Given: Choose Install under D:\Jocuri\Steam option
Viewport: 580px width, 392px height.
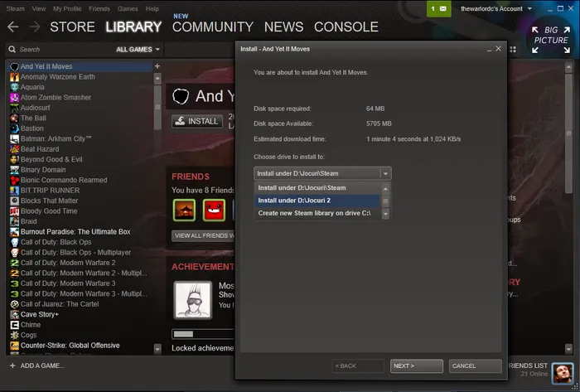Looking at the screenshot, I should (317, 188).
